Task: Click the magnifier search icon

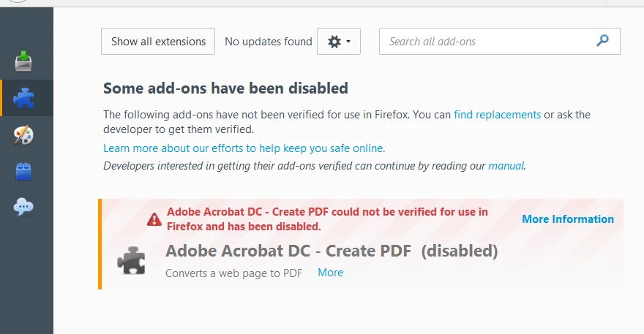Action: click(x=602, y=41)
